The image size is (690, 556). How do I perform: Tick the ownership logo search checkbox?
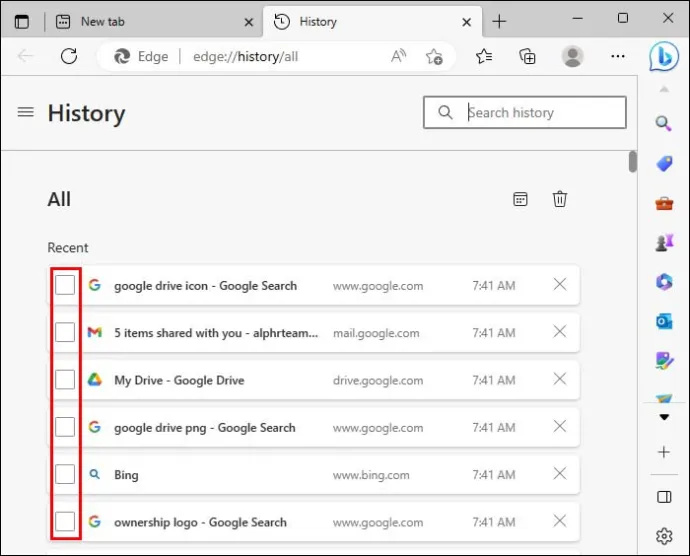pyautogui.click(x=65, y=522)
